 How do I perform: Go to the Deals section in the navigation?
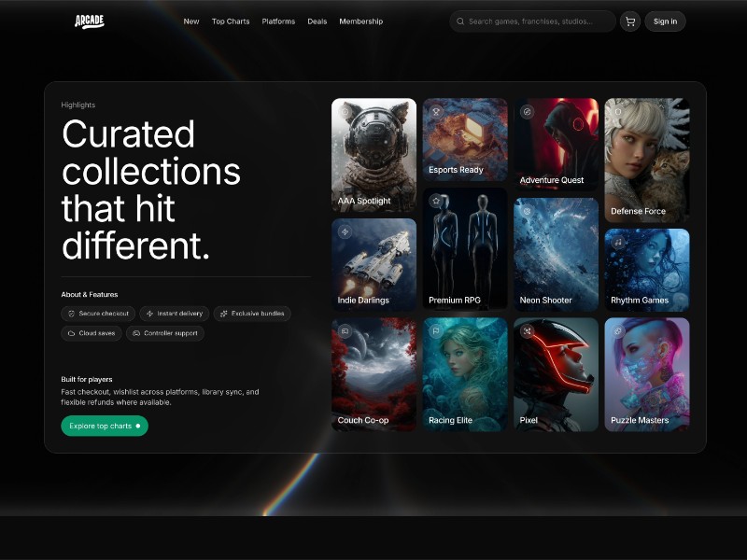pos(317,21)
